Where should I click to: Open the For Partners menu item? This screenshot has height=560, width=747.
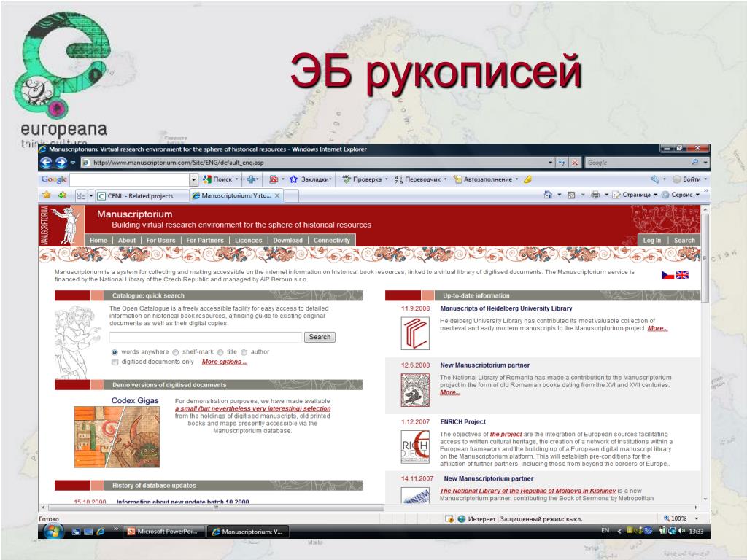(x=205, y=241)
